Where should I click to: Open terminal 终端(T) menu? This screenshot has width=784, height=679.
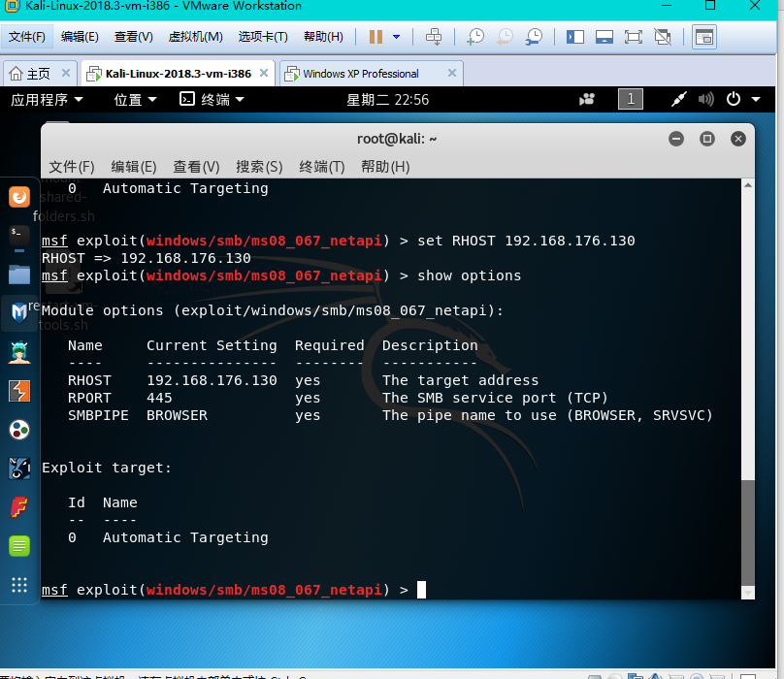click(322, 167)
